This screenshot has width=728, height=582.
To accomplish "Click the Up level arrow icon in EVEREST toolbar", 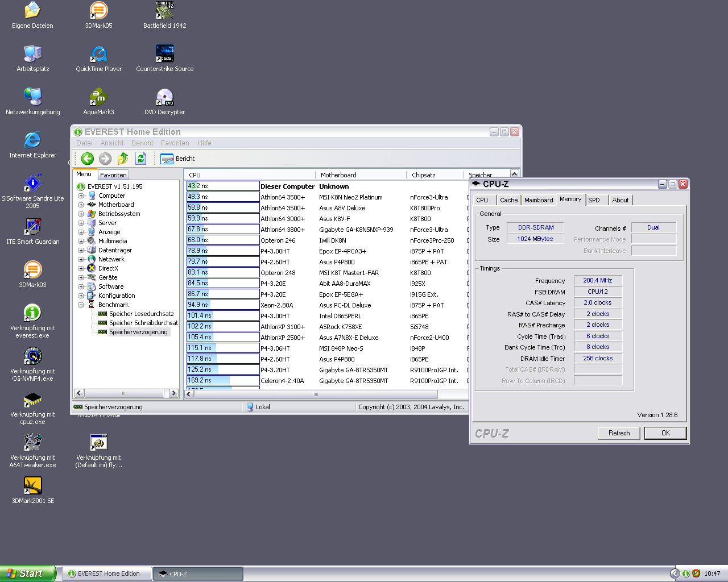I will pyautogui.click(x=123, y=159).
